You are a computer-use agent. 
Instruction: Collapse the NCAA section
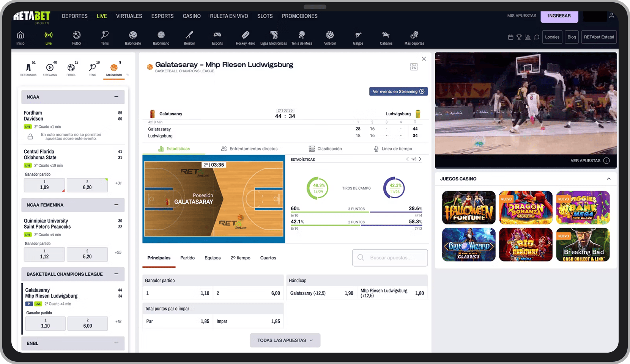[x=116, y=97]
